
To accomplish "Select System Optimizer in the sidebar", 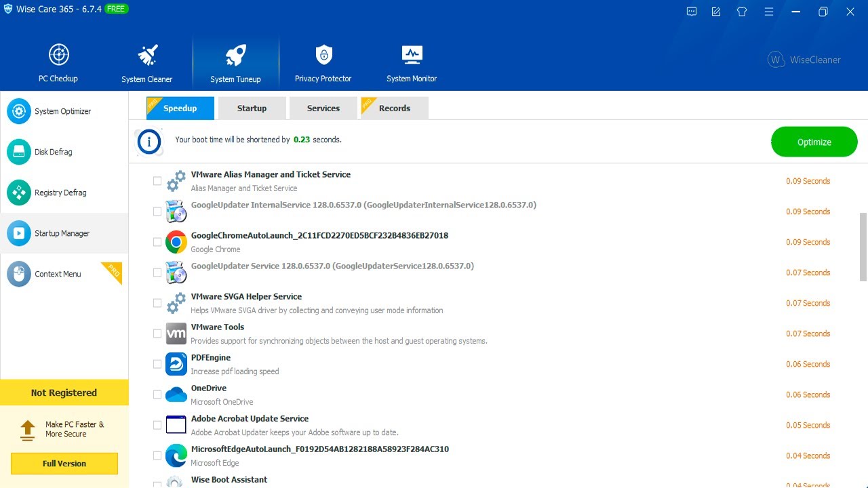I will (x=64, y=111).
